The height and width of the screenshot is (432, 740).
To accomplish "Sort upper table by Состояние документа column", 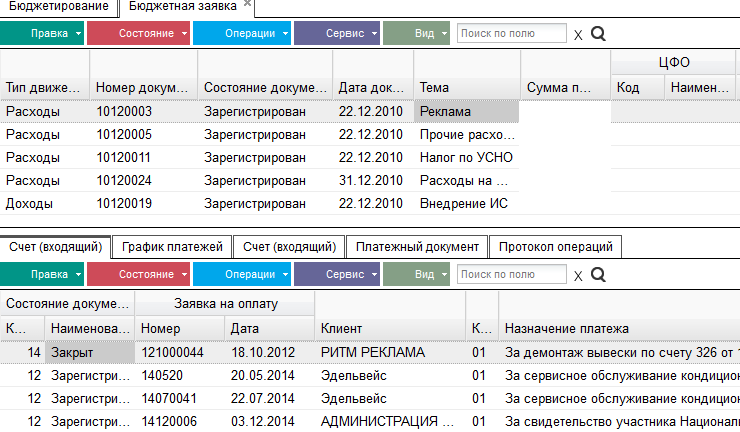I will pyautogui.click(x=265, y=76).
